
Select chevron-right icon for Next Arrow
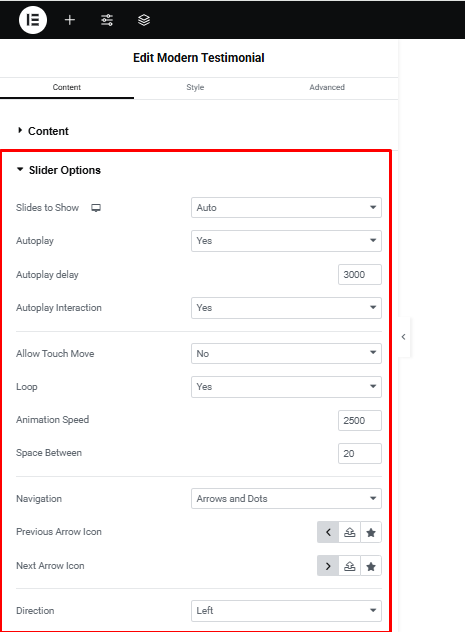[328, 566]
